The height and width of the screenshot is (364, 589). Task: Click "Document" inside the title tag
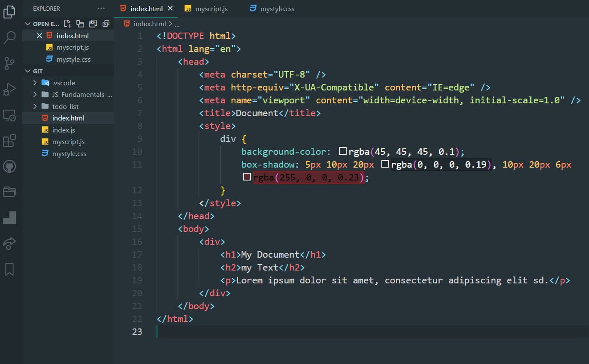[257, 113]
